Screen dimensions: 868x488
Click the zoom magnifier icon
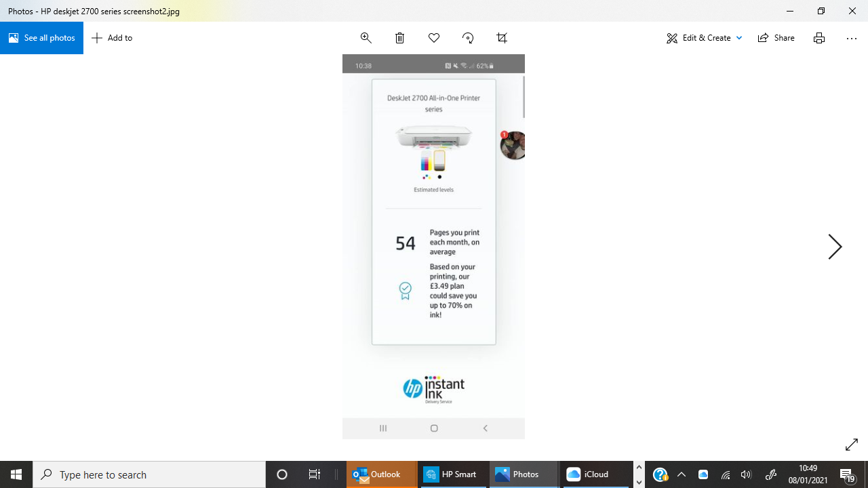tap(366, 38)
